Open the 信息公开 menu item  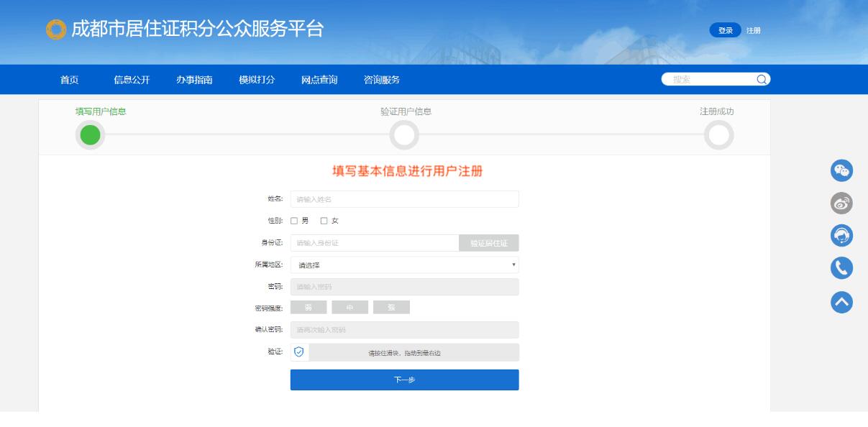pos(132,80)
